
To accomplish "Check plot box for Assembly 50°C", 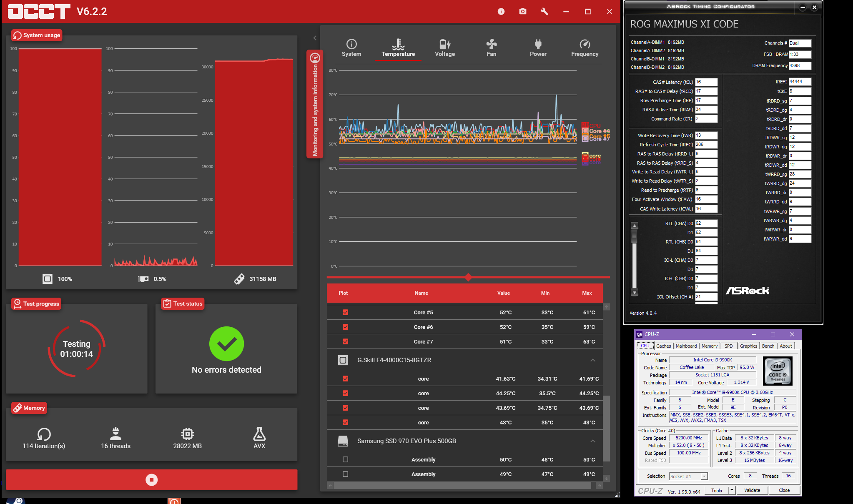I will pyautogui.click(x=345, y=459).
